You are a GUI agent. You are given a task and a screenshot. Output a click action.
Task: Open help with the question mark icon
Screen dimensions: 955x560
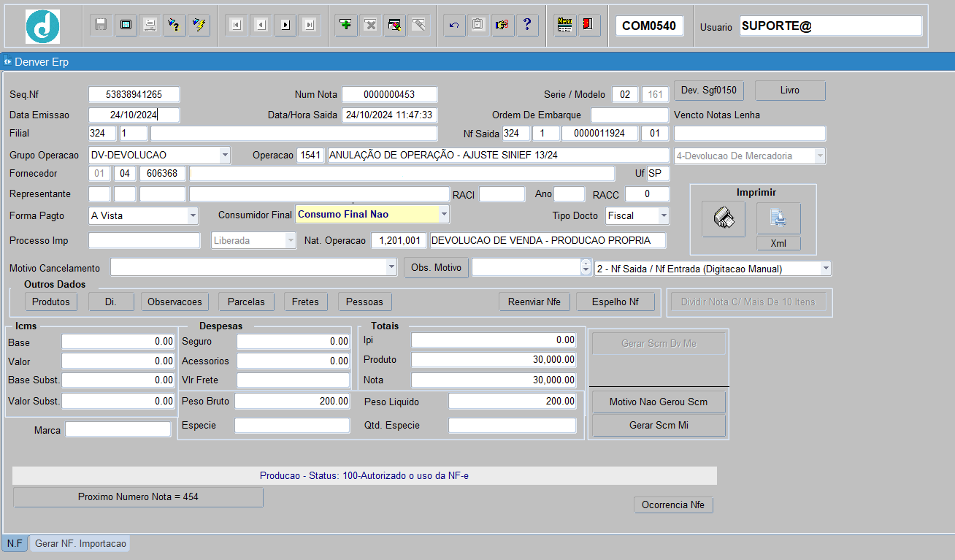click(526, 25)
